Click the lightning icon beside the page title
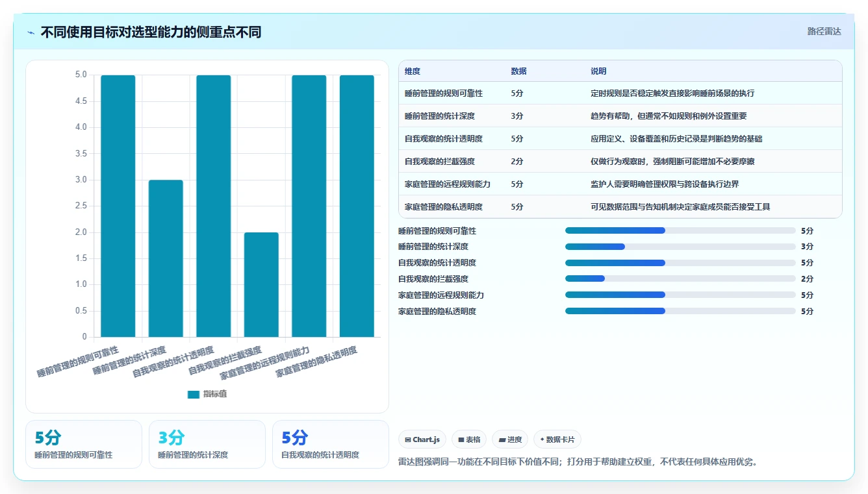Viewport: 868px width, 494px height. pyautogui.click(x=31, y=32)
